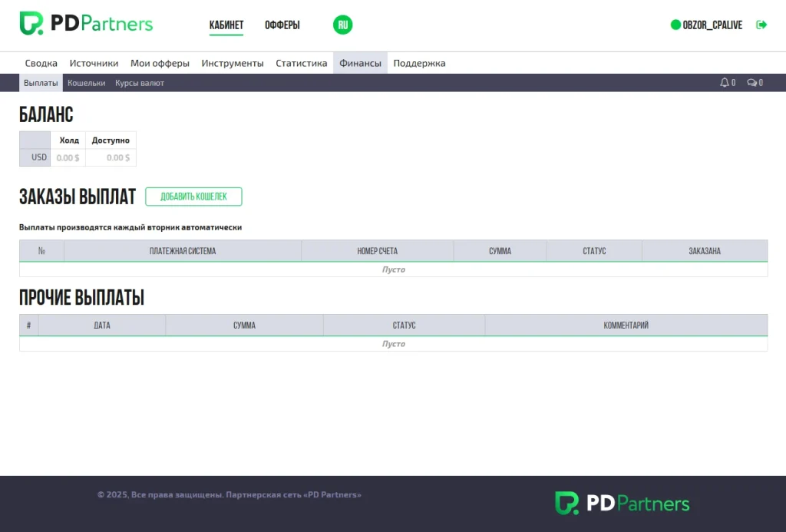Screen dimensions: 786x532
Task: Click the Сумма header in Прочие выплаты
Action: click(245, 325)
